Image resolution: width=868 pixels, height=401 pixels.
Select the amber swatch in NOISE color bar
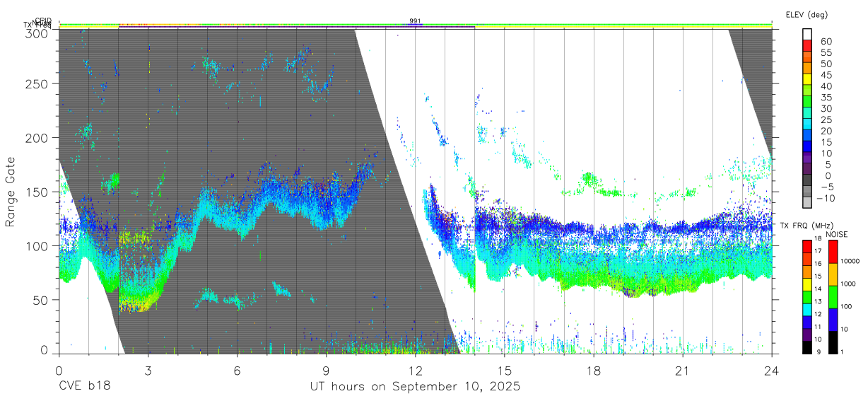pos(833,274)
